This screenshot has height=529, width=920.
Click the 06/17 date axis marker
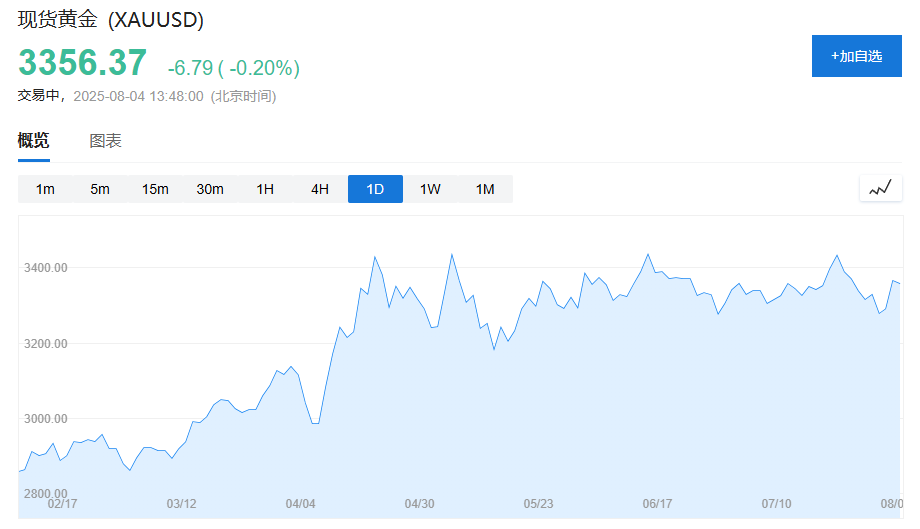(657, 504)
